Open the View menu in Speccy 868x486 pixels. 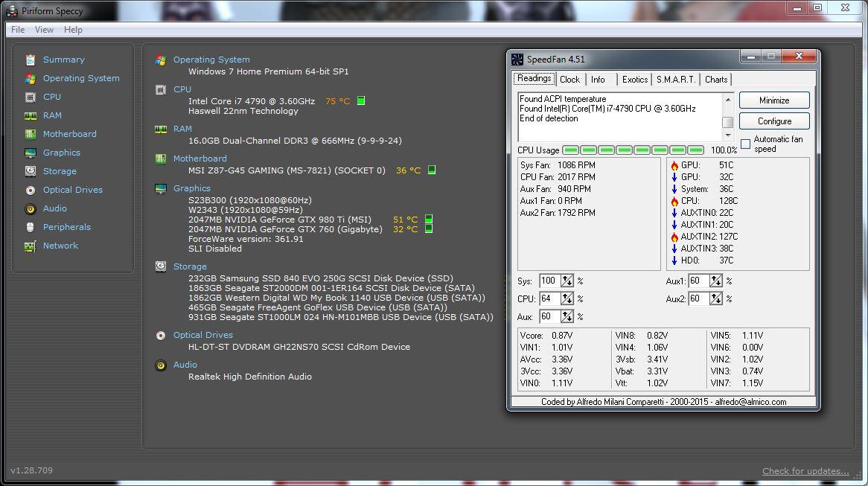44,30
